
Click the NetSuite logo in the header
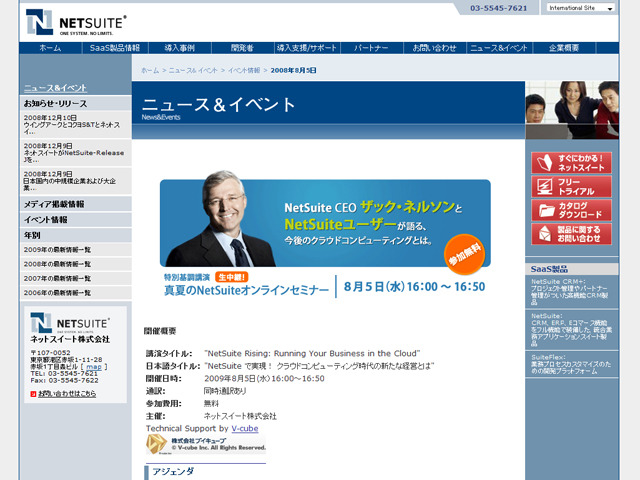[x=76, y=22]
